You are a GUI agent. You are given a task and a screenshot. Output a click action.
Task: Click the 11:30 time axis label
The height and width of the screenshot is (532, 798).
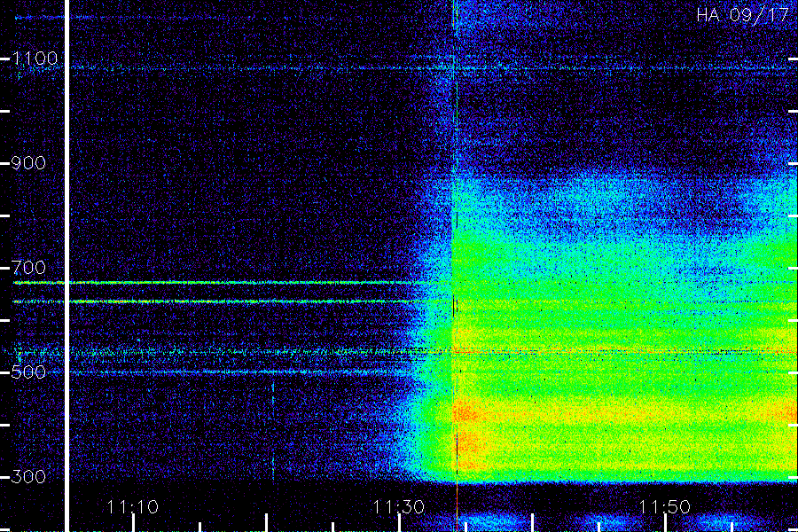point(398,507)
